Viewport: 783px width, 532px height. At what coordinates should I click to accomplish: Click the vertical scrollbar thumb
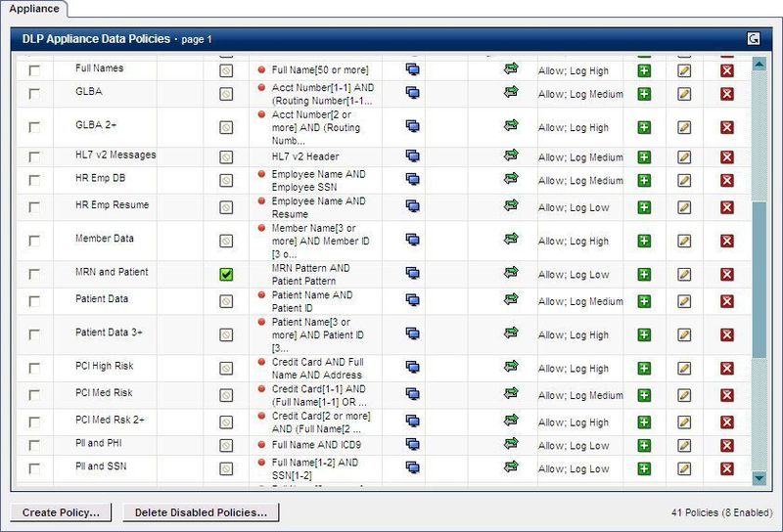tap(760, 280)
